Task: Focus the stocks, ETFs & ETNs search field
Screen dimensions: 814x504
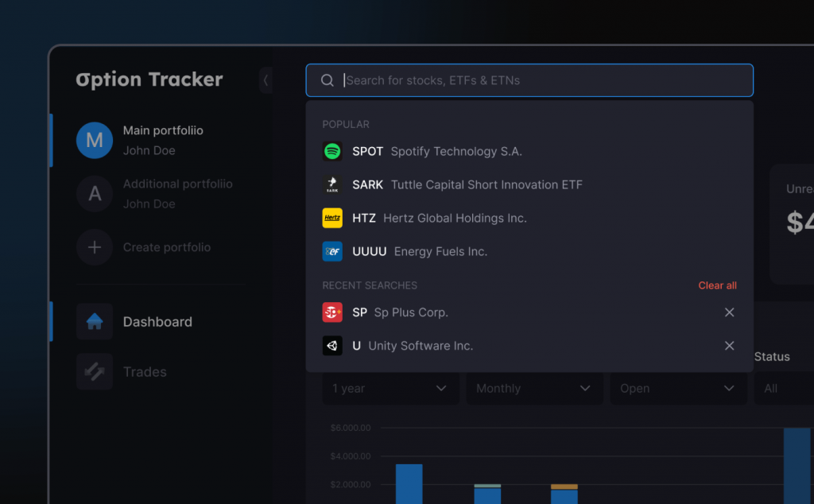Action: point(529,80)
